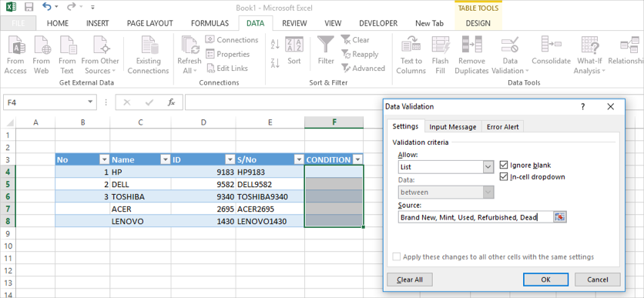Open the Sort dialog
Image resolution: width=644 pixels, height=298 pixels.
coord(294,52)
